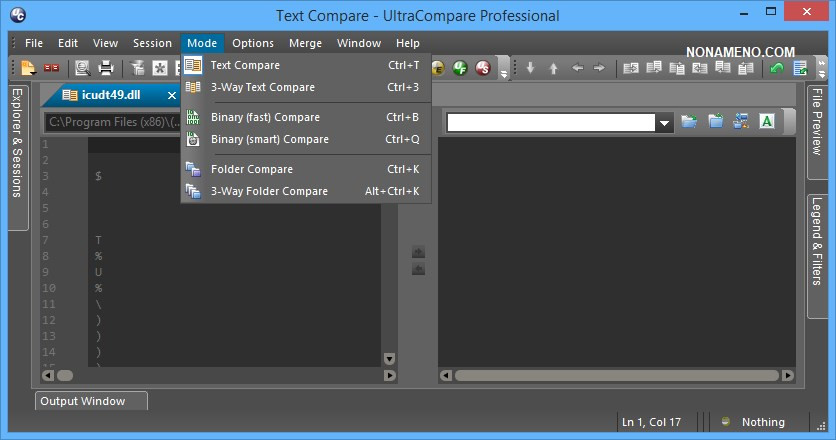Select Folder Compare in the Mode menu
Image resolution: width=836 pixels, height=440 pixels.
251,169
